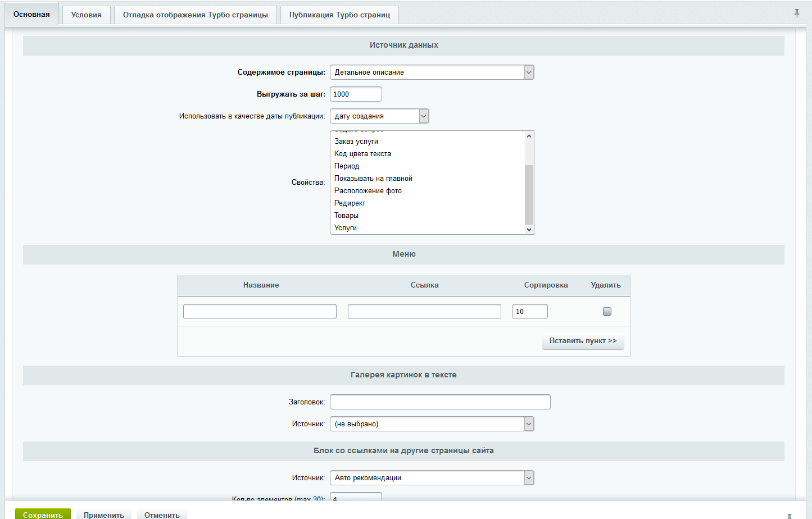
Task: Focus the menu Название input field
Action: [x=260, y=312]
